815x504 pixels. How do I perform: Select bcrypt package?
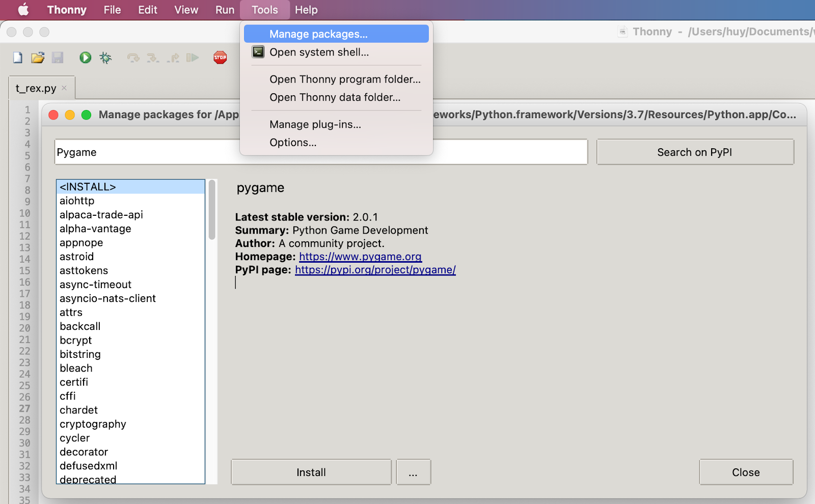pos(130,340)
